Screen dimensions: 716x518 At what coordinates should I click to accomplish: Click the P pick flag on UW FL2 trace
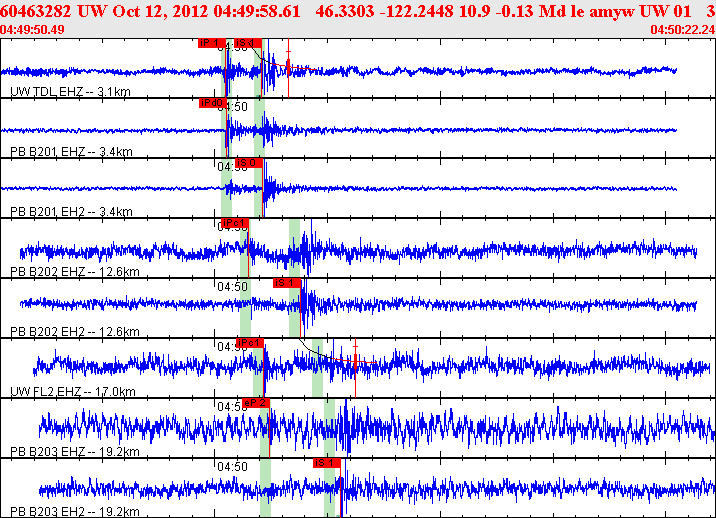(249, 343)
